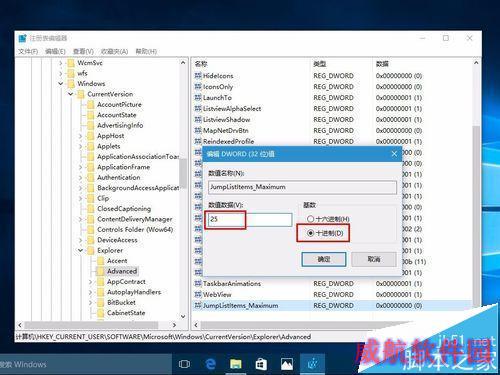Open Task View from the taskbar
500x375 pixels.
[184, 364]
